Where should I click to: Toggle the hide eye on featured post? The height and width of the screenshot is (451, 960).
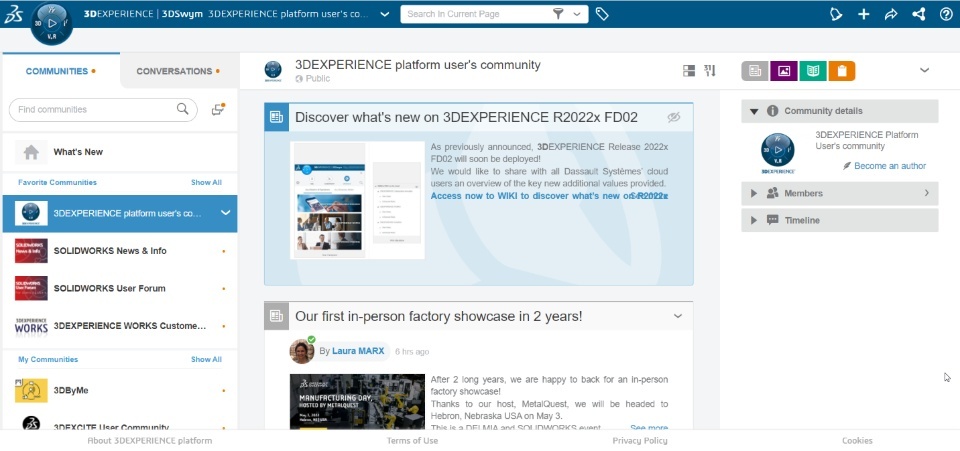point(673,117)
